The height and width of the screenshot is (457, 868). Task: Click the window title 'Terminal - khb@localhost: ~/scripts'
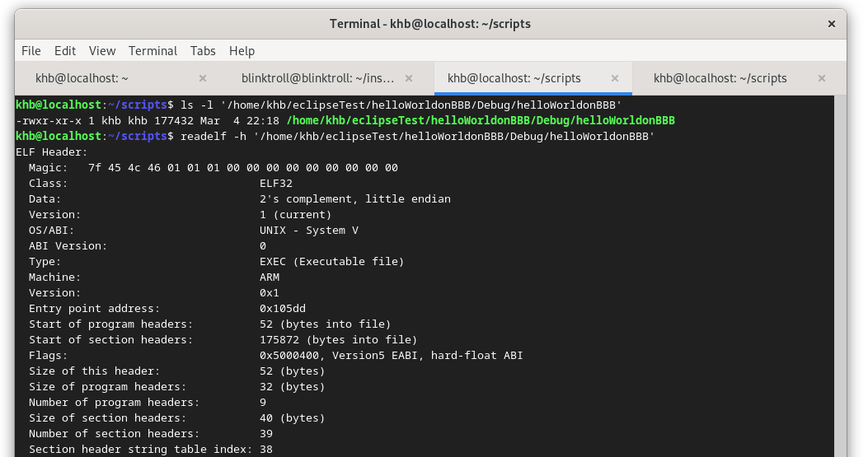(430, 24)
